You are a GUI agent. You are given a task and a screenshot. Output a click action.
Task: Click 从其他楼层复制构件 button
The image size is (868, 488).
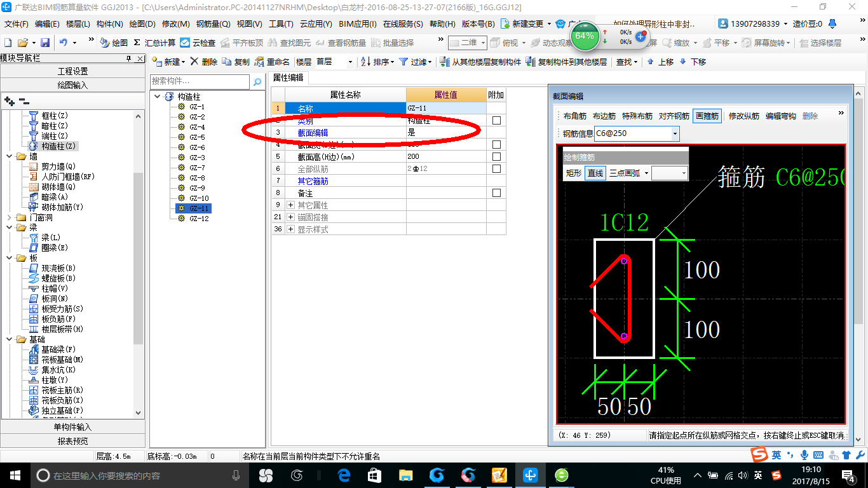pyautogui.click(x=480, y=62)
